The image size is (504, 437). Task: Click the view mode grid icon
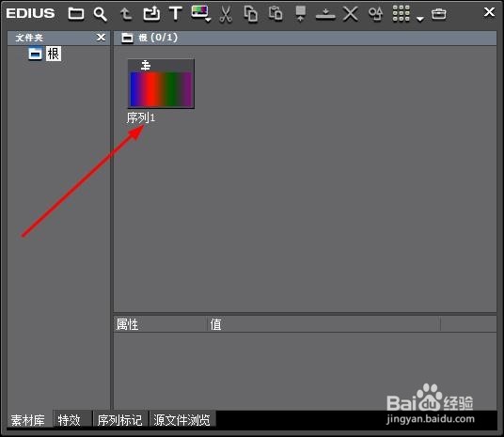[401, 14]
